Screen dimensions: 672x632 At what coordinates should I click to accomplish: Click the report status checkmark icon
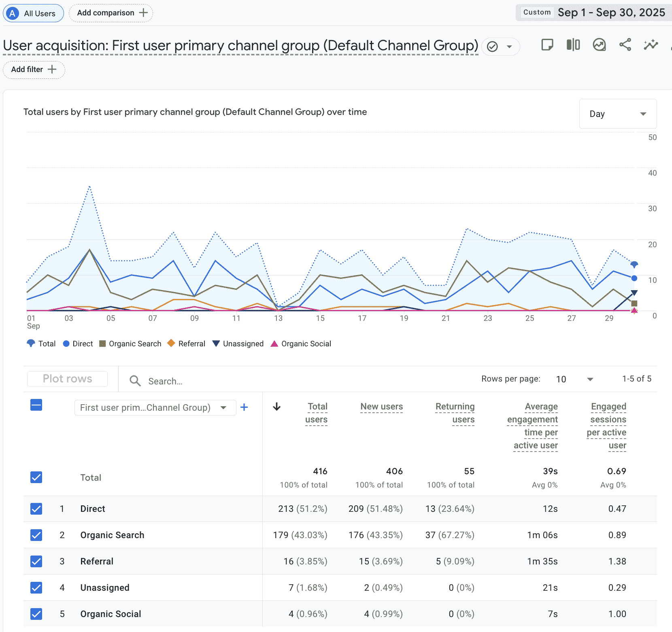tap(492, 47)
